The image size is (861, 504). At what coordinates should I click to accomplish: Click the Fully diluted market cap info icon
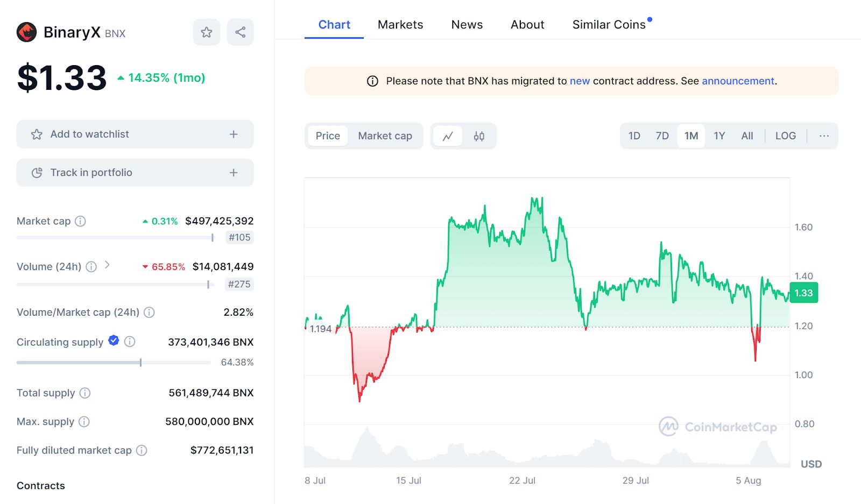click(x=142, y=450)
